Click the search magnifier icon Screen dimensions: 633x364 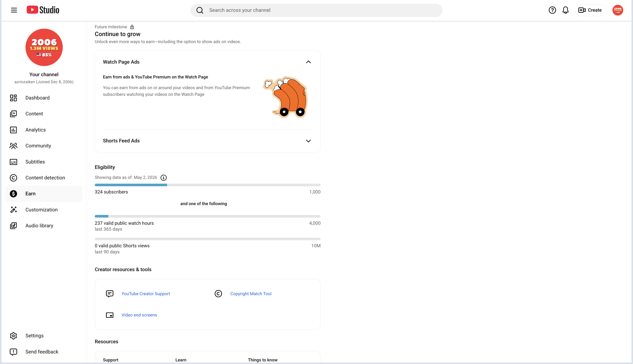point(200,10)
